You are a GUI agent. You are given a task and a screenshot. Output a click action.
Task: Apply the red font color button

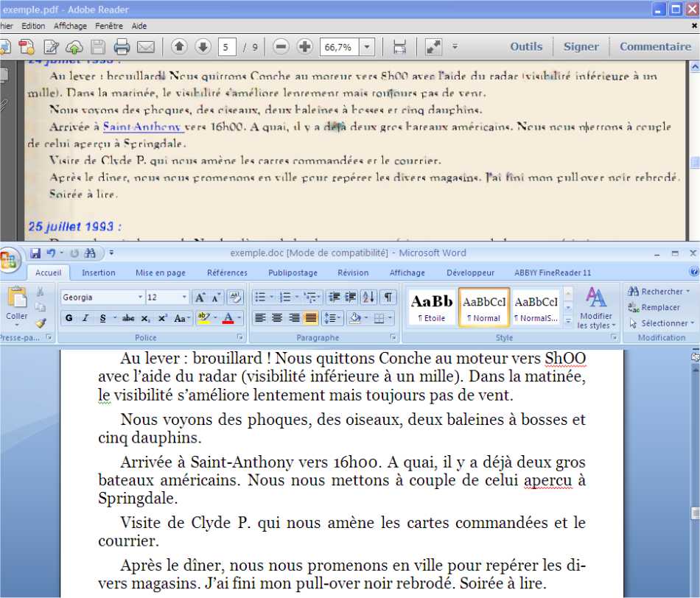(228, 318)
